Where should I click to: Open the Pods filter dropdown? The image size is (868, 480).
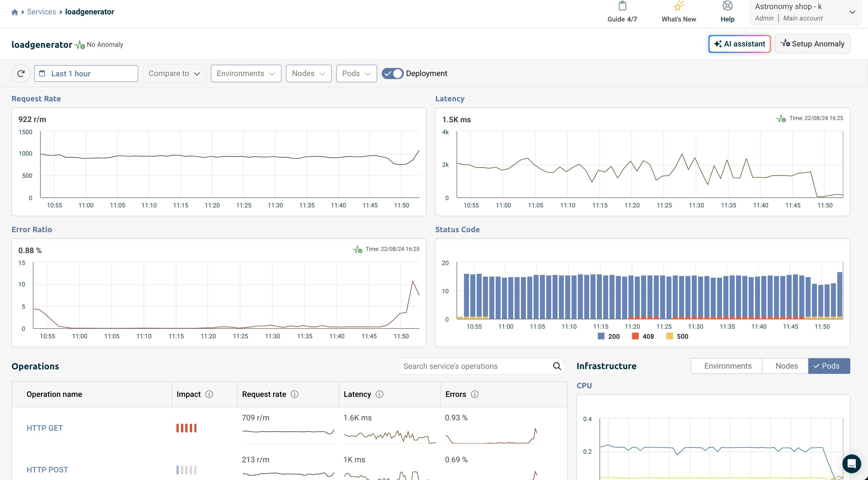point(356,74)
